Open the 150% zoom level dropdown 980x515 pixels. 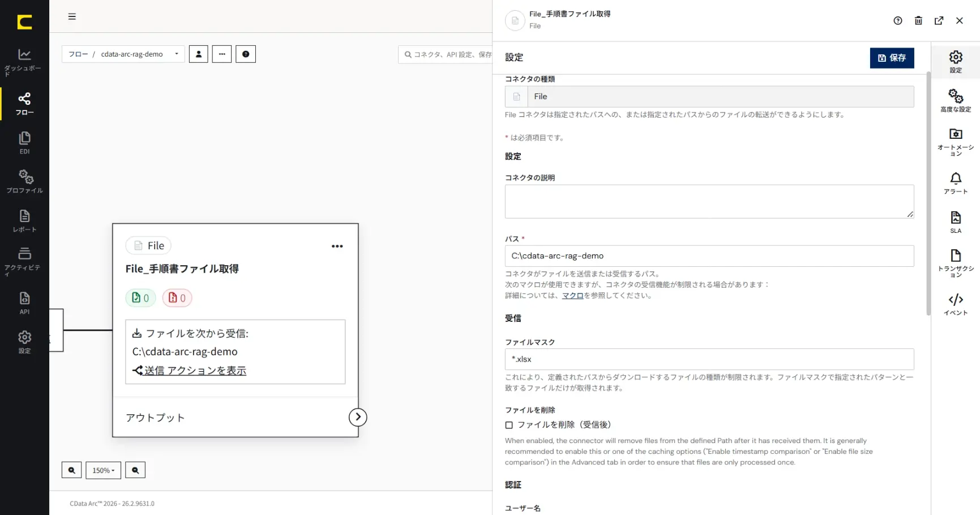104,470
